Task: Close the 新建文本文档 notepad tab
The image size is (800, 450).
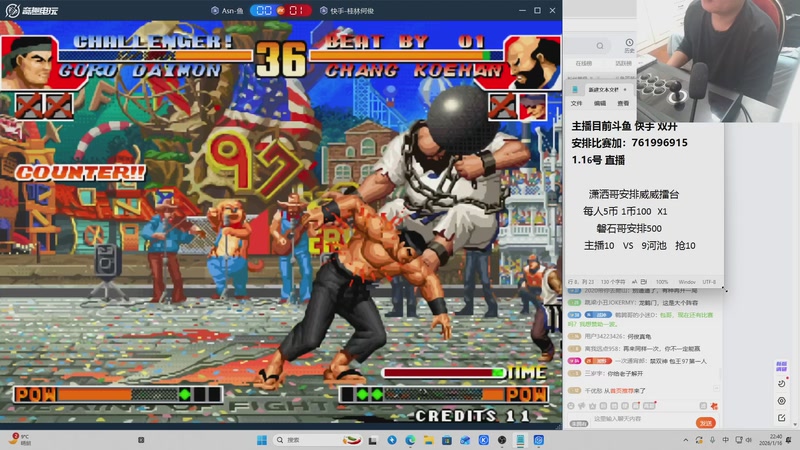Action: click(625, 90)
